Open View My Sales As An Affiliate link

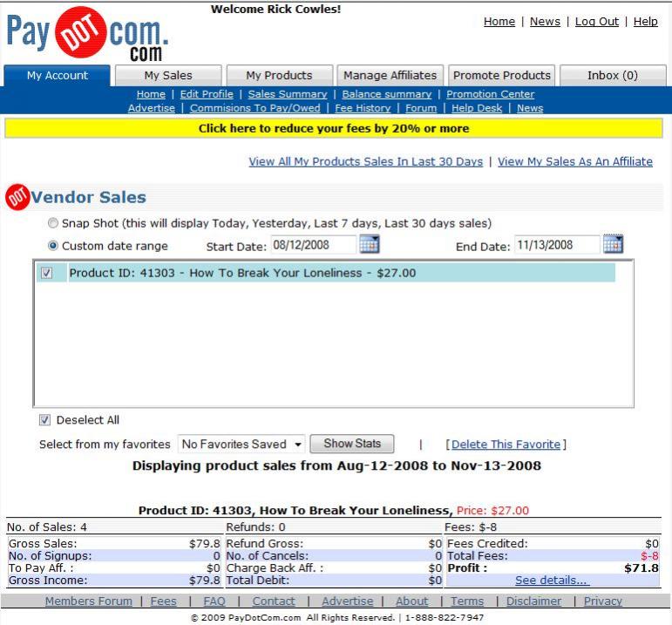[x=574, y=161]
